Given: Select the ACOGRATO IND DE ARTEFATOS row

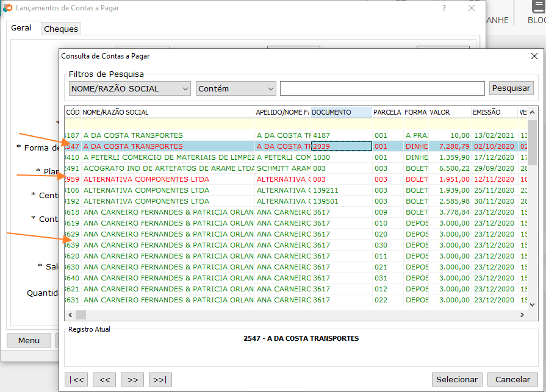Looking at the screenshot, I should tap(168, 168).
